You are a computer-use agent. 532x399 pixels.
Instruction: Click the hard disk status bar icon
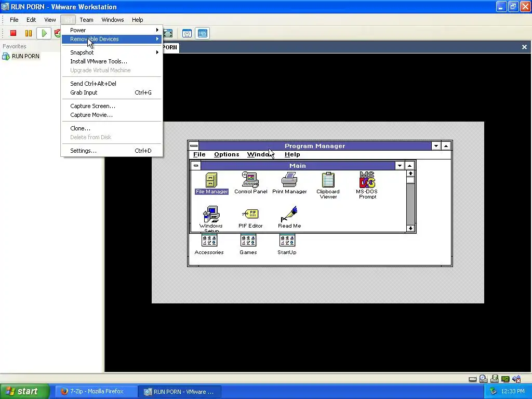click(473, 379)
